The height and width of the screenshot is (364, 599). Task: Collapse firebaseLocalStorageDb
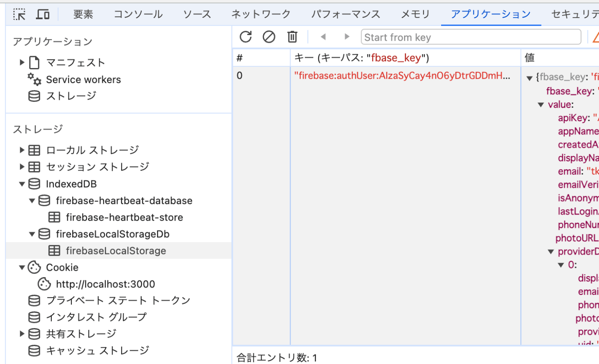[32, 234]
